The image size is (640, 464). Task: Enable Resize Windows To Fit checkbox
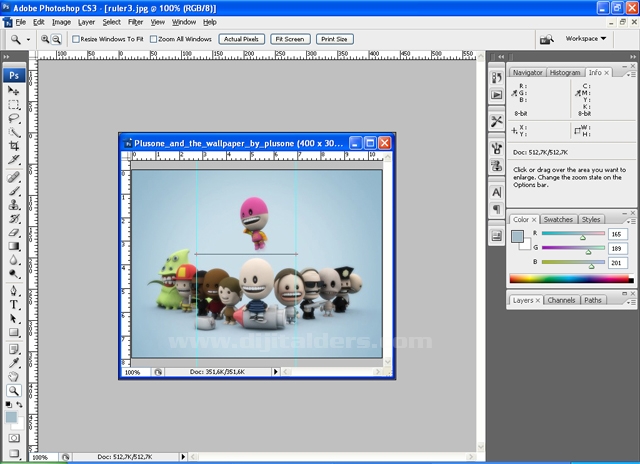pyautogui.click(x=76, y=39)
